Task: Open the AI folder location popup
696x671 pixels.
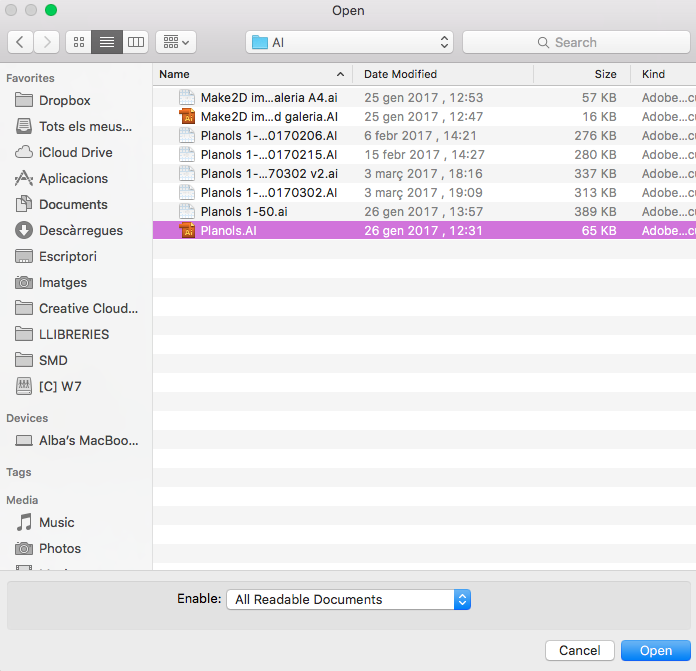Action: [x=349, y=42]
